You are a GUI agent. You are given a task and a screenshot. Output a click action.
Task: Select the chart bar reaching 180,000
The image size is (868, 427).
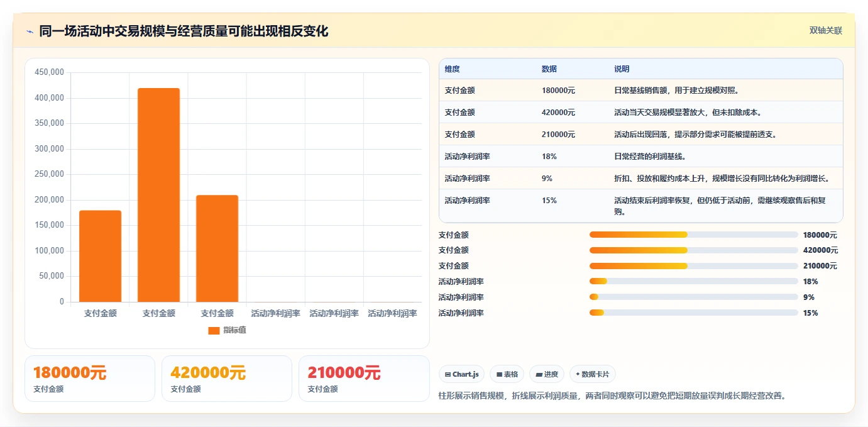point(100,256)
